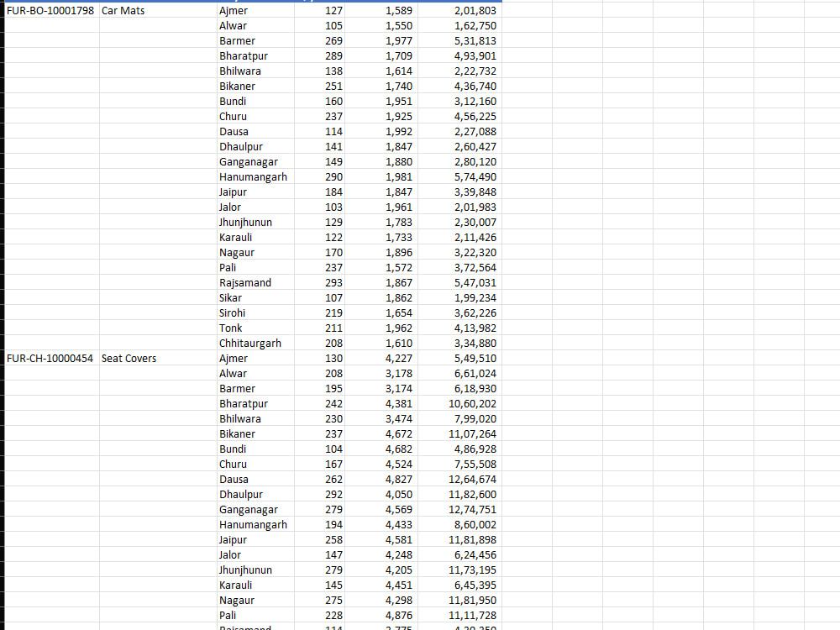
Task: Click Barmer with 269 units
Action: click(x=255, y=40)
